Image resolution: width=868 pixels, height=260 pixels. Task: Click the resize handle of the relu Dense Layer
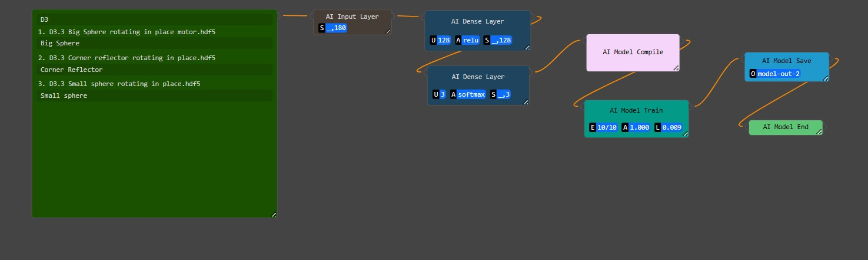click(527, 47)
